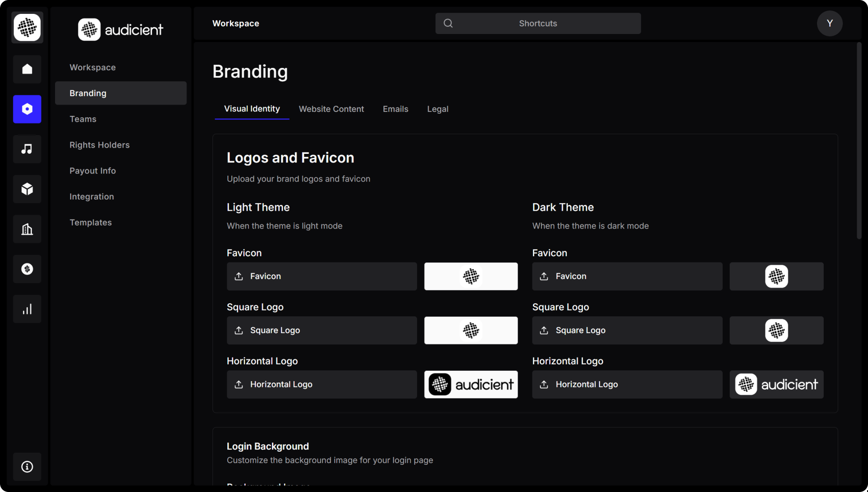Click the search magnifier in the Shortcuts bar
This screenshot has height=492, width=868.
point(448,23)
